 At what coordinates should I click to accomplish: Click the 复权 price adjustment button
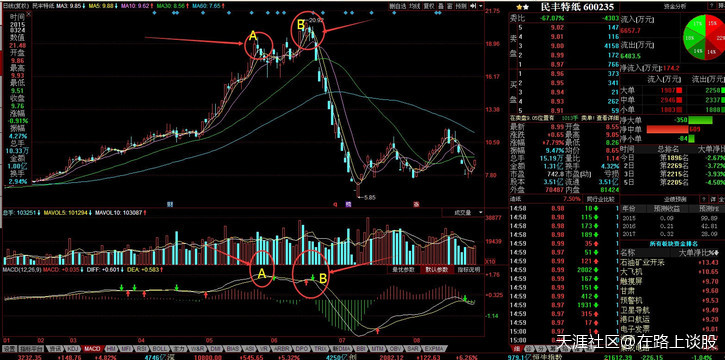(x=429, y=6)
